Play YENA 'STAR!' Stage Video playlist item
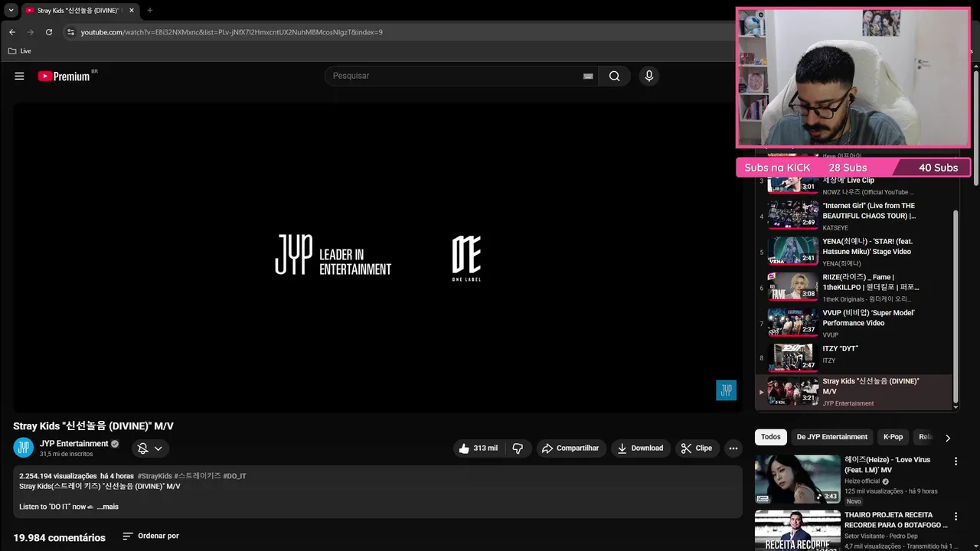The width and height of the screenshot is (980, 551). click(x=854, y=252)
